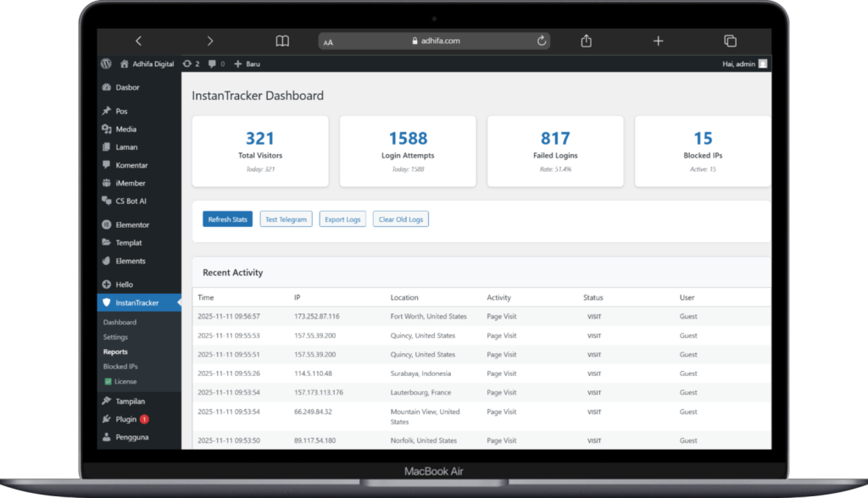868x498 pixels.
Task: Click Clear Old Logs button
Action: pos(401,219)
